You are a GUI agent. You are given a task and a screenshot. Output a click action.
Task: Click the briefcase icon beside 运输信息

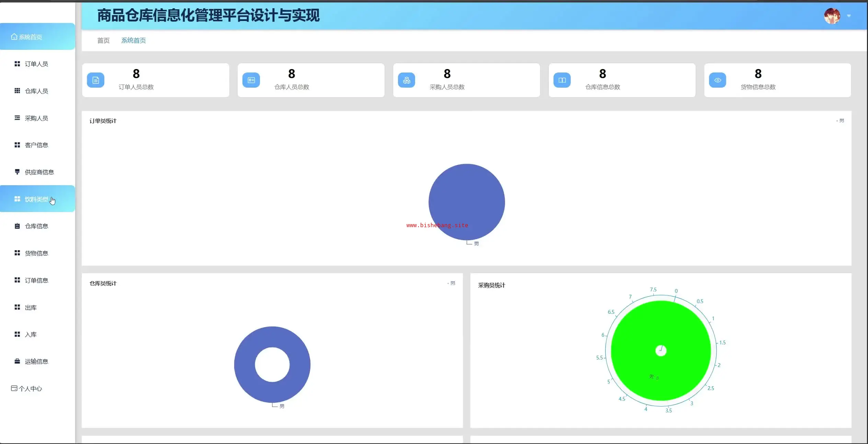click(17, 361)
